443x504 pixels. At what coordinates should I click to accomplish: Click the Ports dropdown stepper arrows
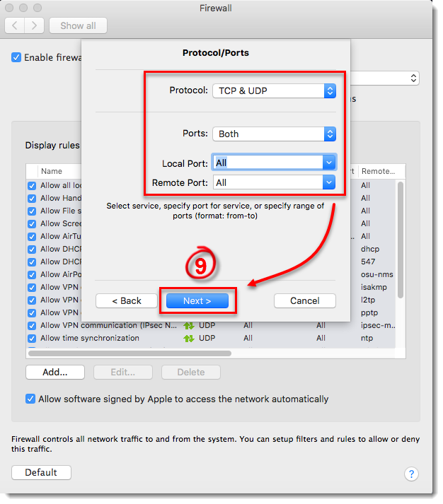(330, 134)
